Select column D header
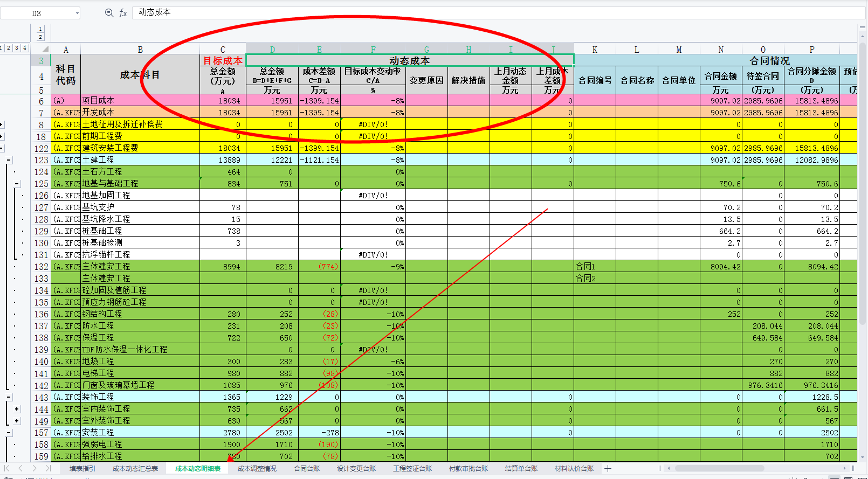The height and width of the screenshot is (479, 868). pyautogui.click(x=272, y=50)
